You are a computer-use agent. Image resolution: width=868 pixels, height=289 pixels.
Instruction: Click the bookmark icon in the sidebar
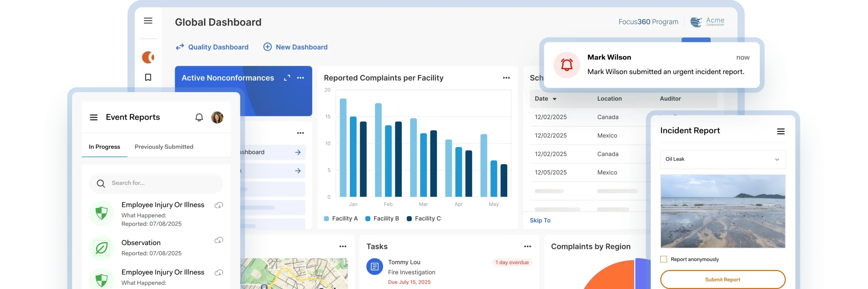tap(148, 77)
